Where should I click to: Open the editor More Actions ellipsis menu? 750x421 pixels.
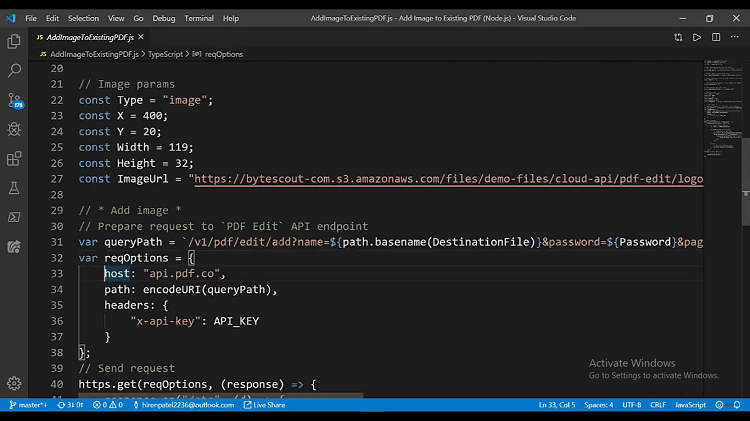735,38
